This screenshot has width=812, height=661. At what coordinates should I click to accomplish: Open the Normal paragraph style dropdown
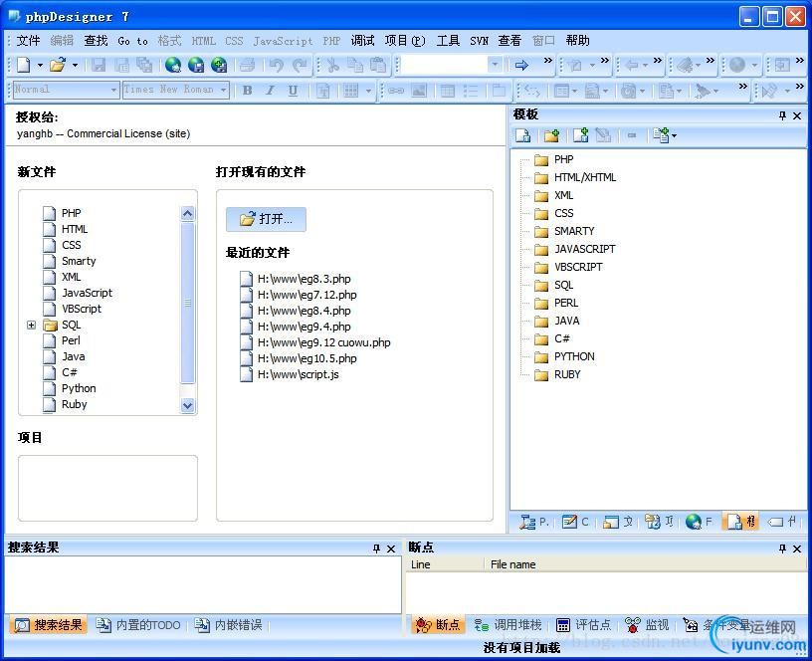[x=113, y=91]
